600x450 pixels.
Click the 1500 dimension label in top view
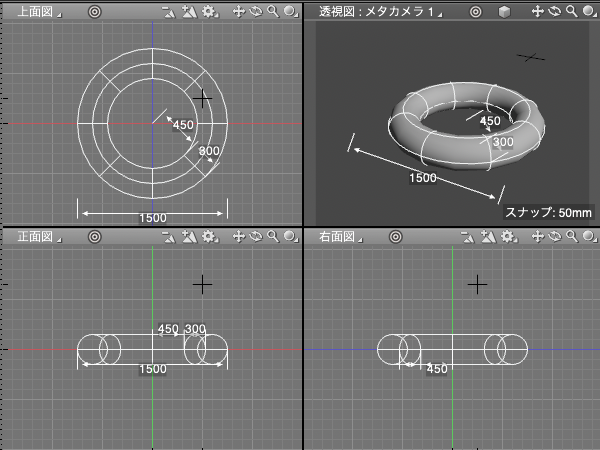[x=152, y=217]
